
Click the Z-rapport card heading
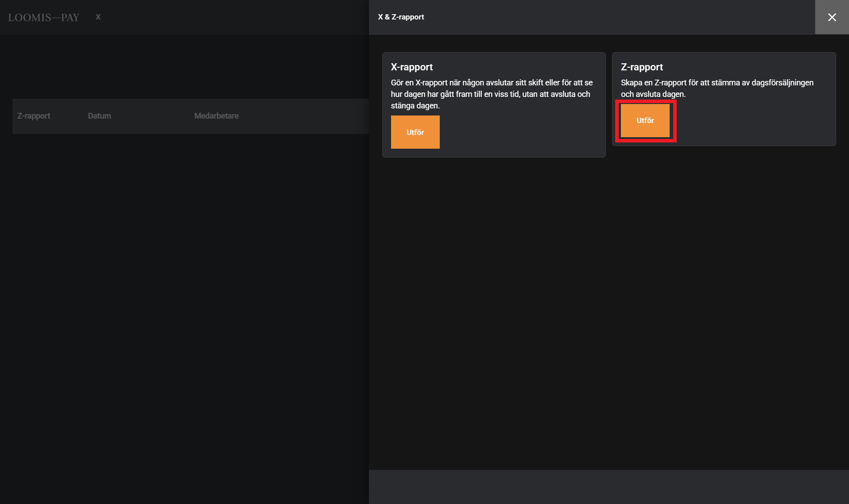[x=641, y=67]
